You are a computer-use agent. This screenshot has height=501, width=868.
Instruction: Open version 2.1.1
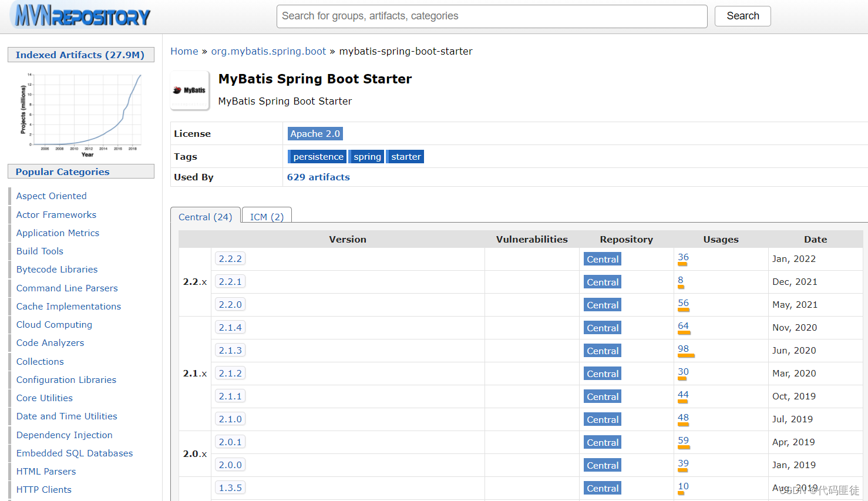pyautogui.click(x=230, y=396)
